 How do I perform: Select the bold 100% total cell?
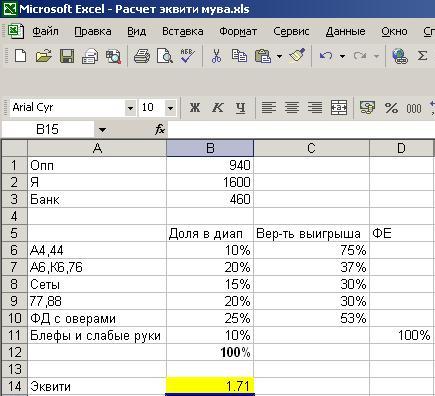point(210,352)
